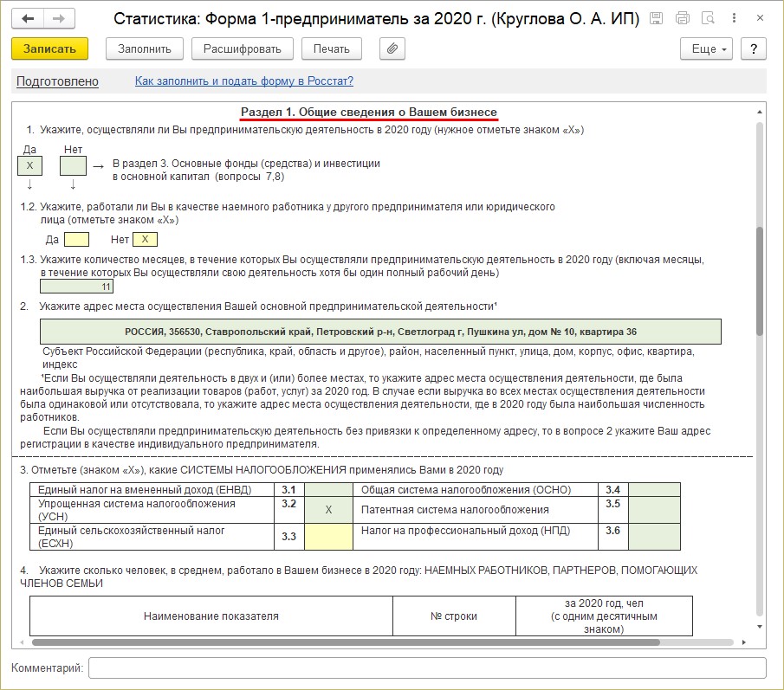Click the Комментарий input field
Viewport: 784px width, 690px height.
coord(427,668)
